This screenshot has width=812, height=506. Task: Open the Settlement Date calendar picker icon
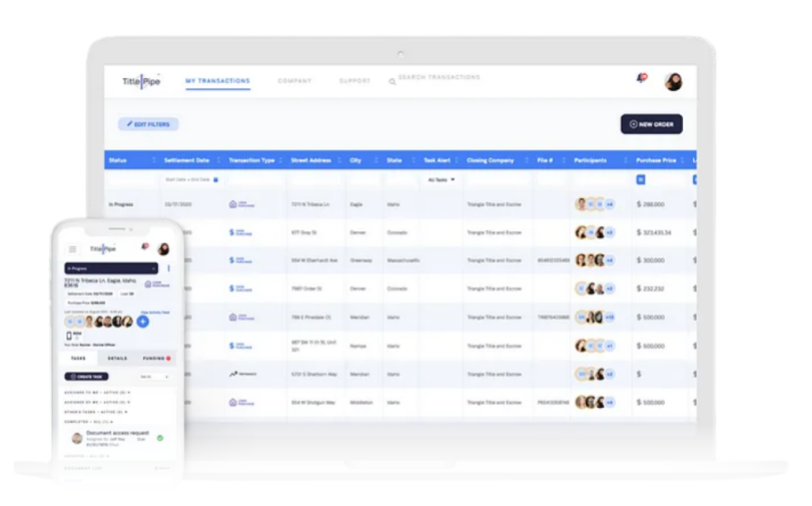click(x=216, y=180)
